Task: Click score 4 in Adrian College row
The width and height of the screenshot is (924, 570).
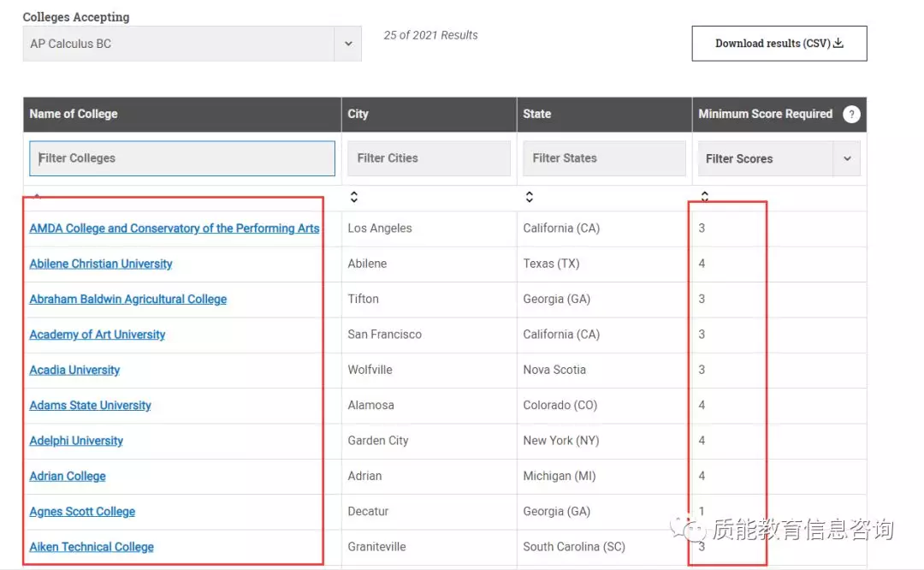Action: tap(702, 476)
